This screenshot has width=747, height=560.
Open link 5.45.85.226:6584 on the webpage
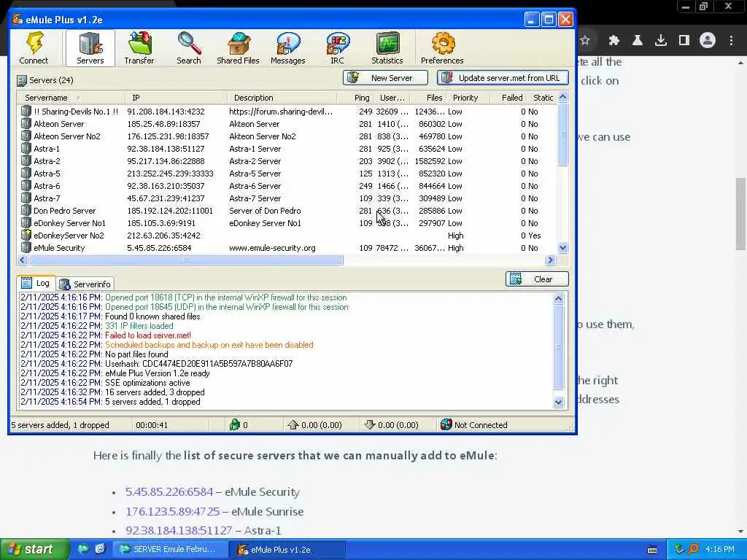tap(169, 492)
